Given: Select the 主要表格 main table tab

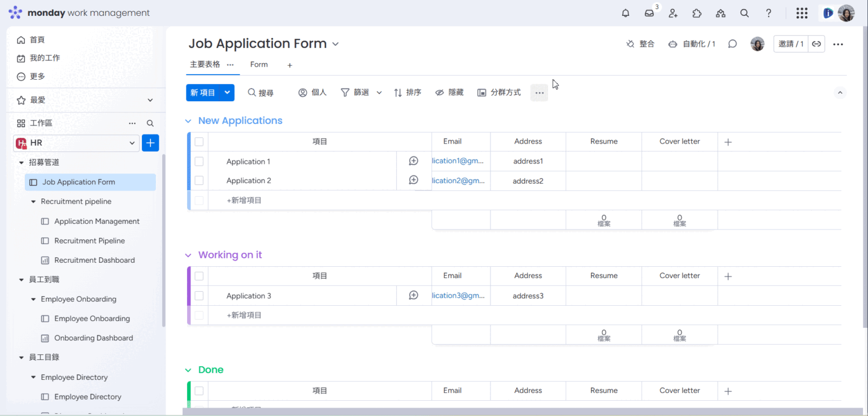Looking at the screenshot, I should click(205, 64).
